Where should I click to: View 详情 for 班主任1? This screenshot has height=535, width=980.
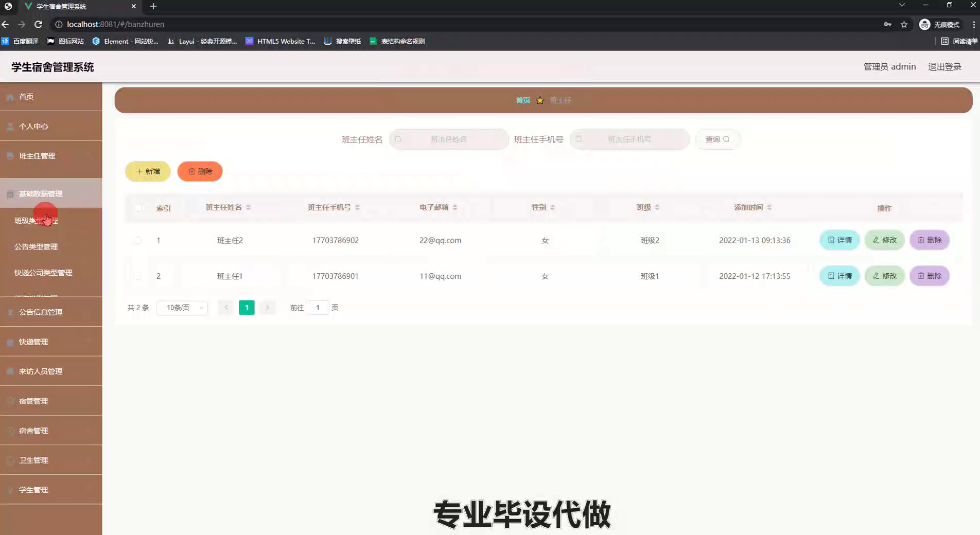[x=839, y=276]
